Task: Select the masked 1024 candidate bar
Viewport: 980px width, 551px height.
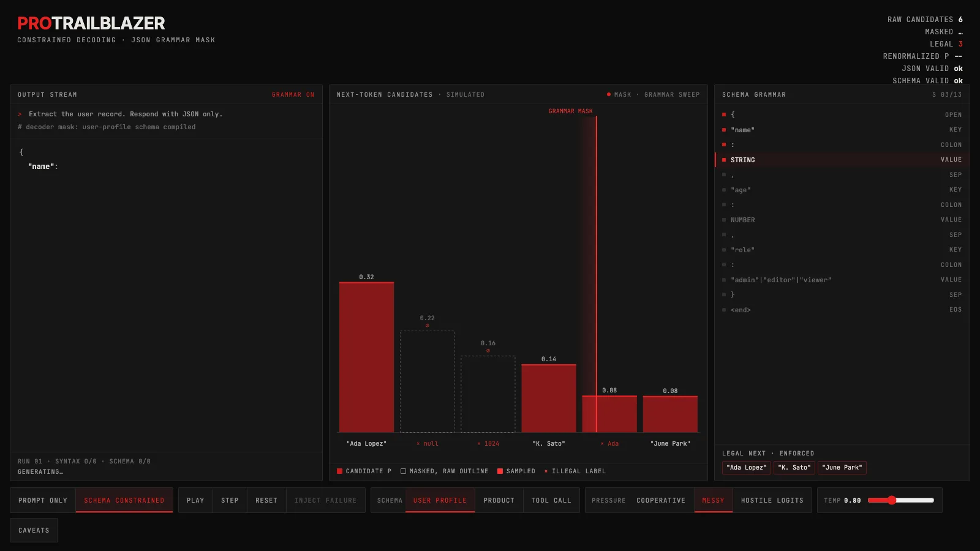Action: pos(488,394)
